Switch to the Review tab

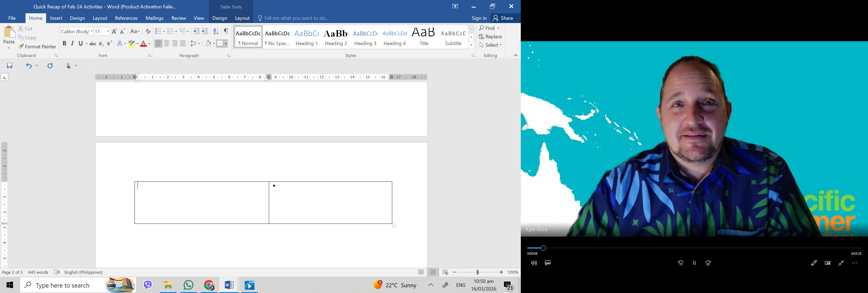[x=178, y=18]
